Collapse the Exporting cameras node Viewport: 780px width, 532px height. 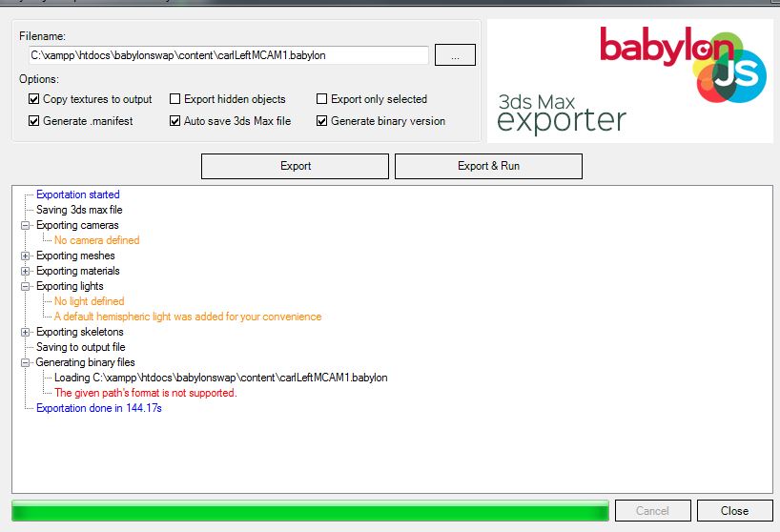(x=25, y=225)
